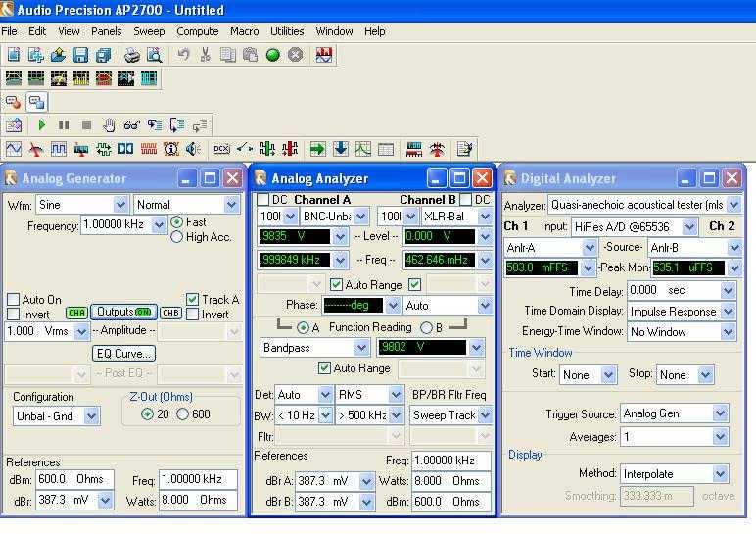Toggle the Track A checkbox
Screen dimensions: 756x534
(x=192, y=300)
